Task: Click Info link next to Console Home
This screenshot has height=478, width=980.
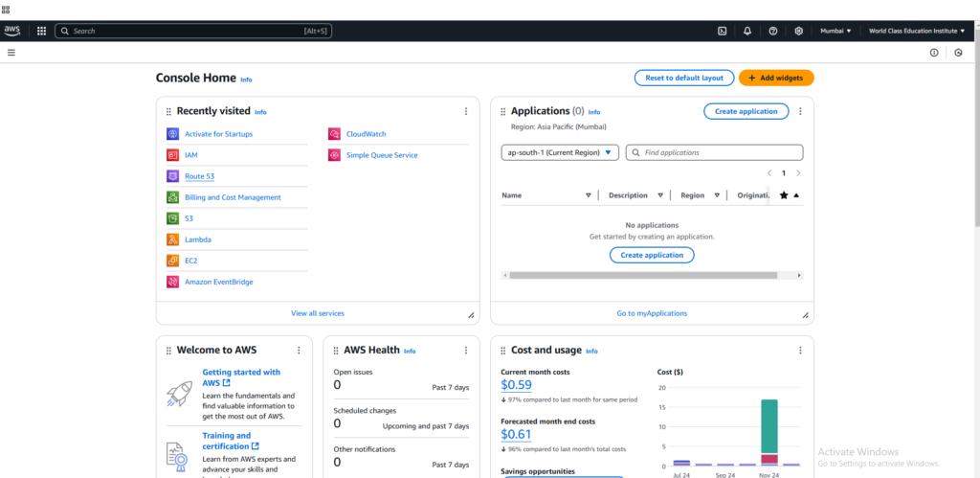Action: [x=246, y=80]
